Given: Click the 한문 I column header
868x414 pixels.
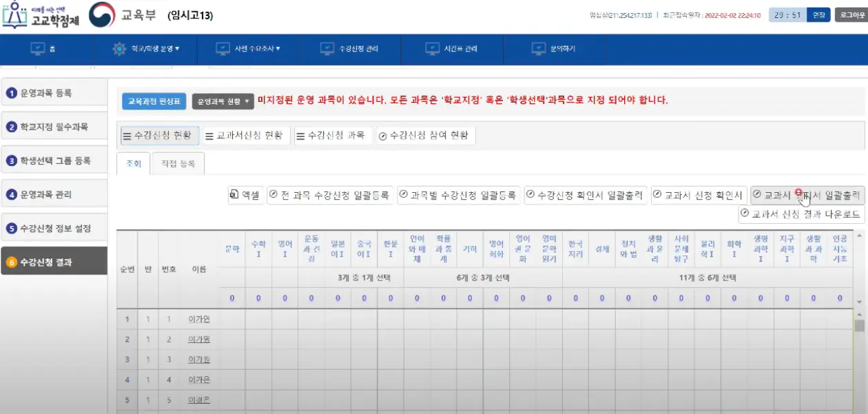Looking at the screenshot, I should 391,249.
